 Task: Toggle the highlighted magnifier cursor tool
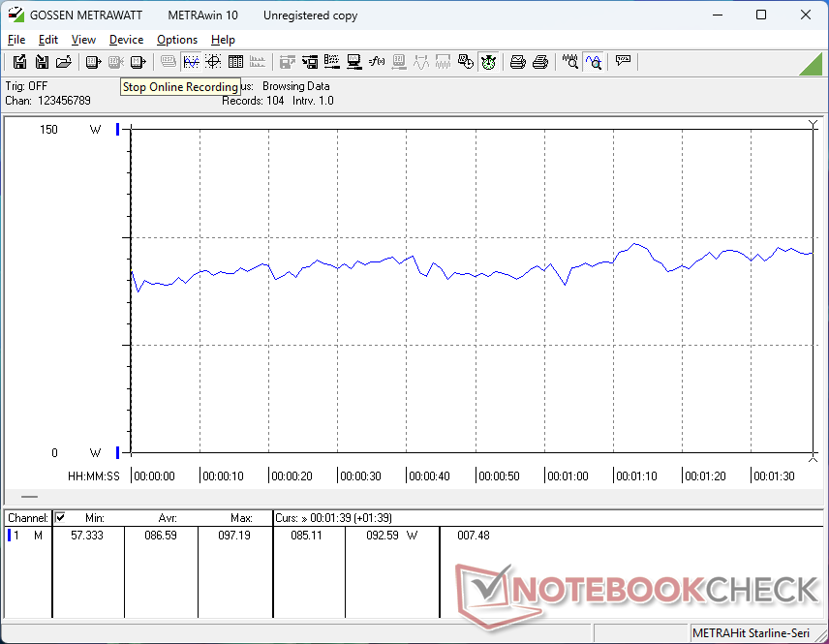pos(594,62)
